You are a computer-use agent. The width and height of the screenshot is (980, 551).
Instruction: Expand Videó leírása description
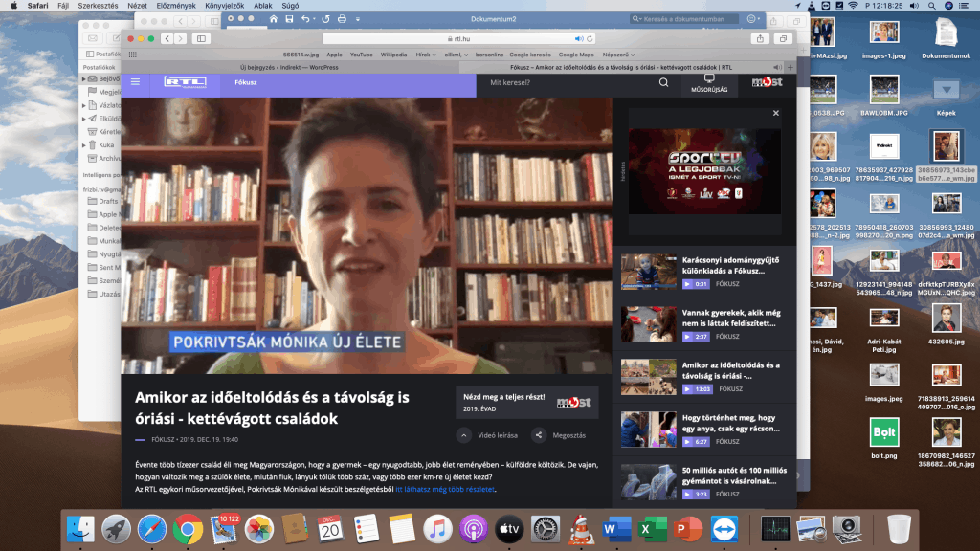[x=463, y=435]
